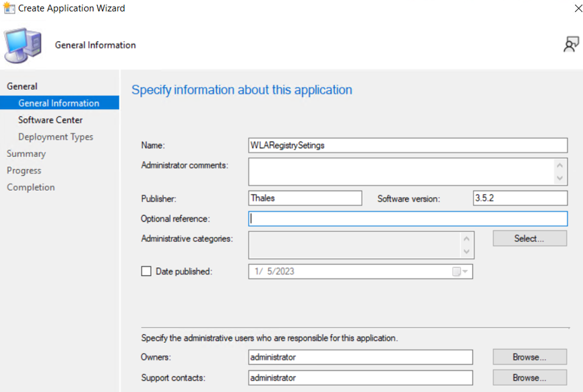Click the 'Specify the administrative users' description text
Viewport: 583px width, 392px height.
point(269,338)
